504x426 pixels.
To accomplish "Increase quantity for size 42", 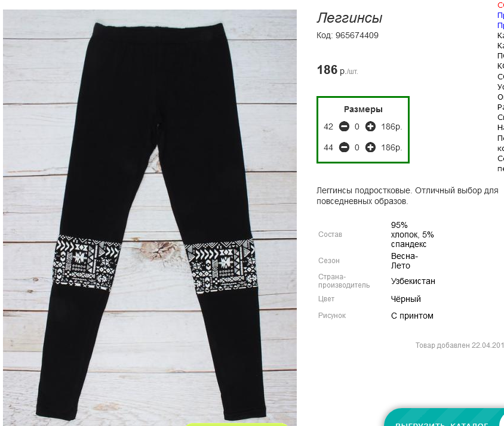I will (x=370, y=126).
